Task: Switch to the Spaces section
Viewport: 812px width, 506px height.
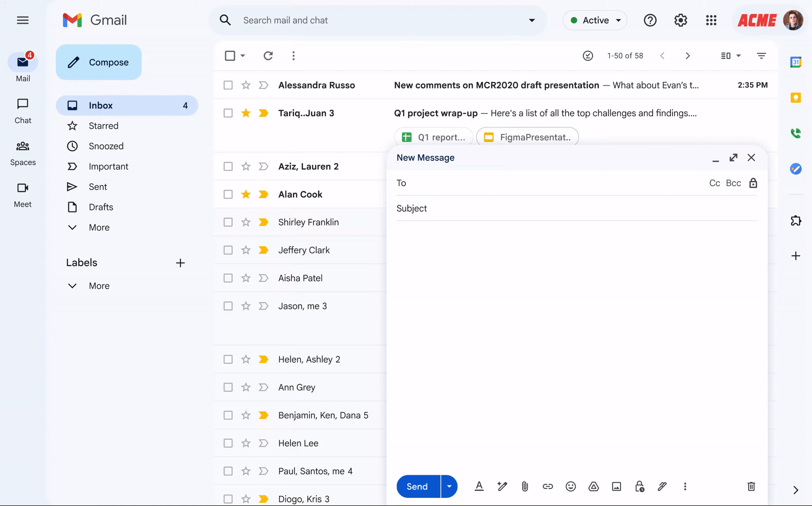Action: coord(22,151)
